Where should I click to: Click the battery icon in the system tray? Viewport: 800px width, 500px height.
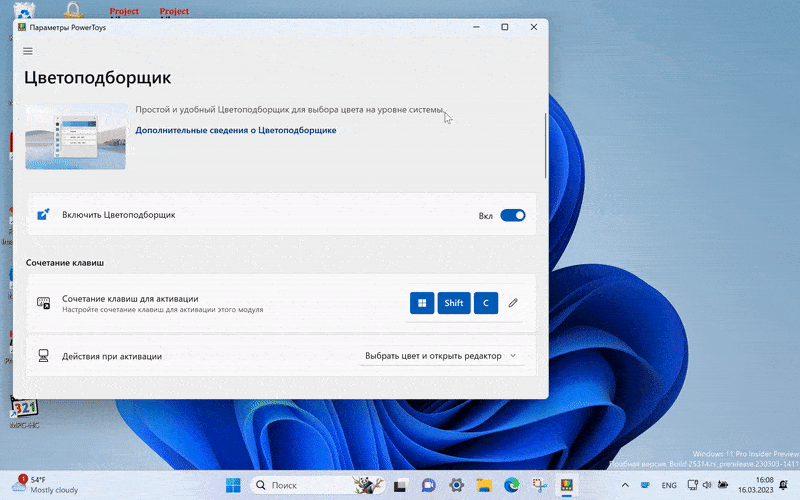(x=723, y=485)
